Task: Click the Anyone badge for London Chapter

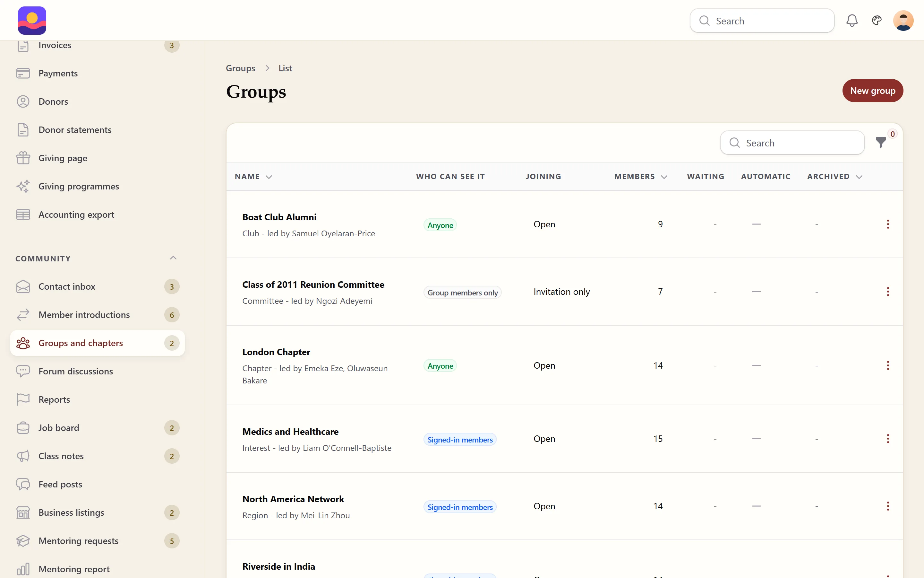Action: click(440, 366)
